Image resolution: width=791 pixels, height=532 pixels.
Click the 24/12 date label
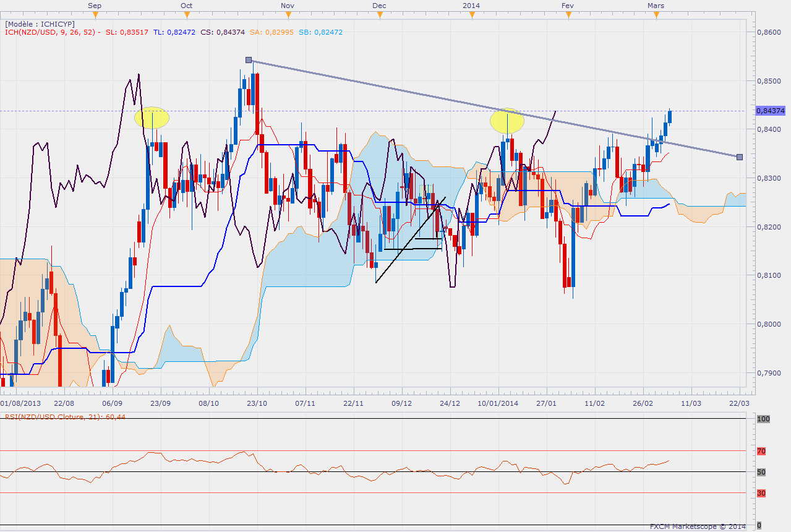tap(450, 403)
